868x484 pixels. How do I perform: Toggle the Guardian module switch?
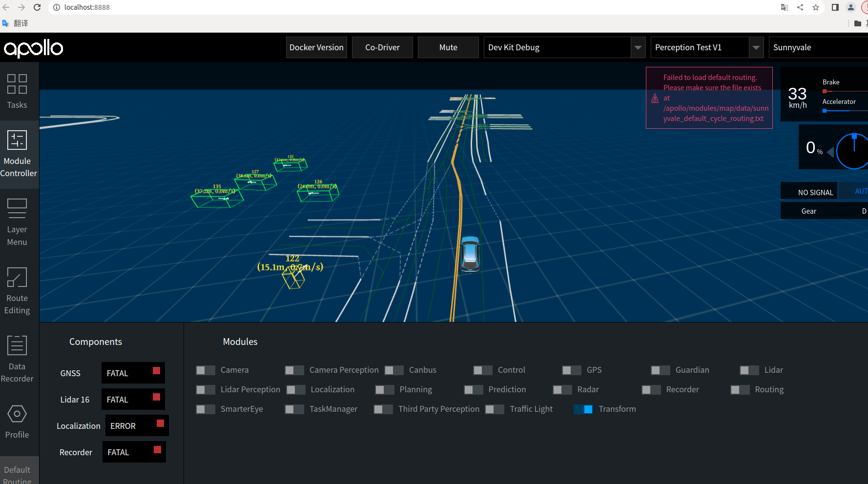coord(661,370)
